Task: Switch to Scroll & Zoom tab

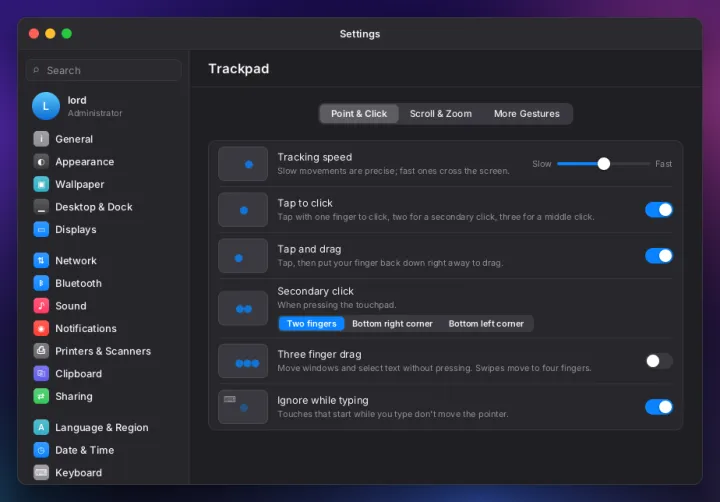Action: [440, 113]
